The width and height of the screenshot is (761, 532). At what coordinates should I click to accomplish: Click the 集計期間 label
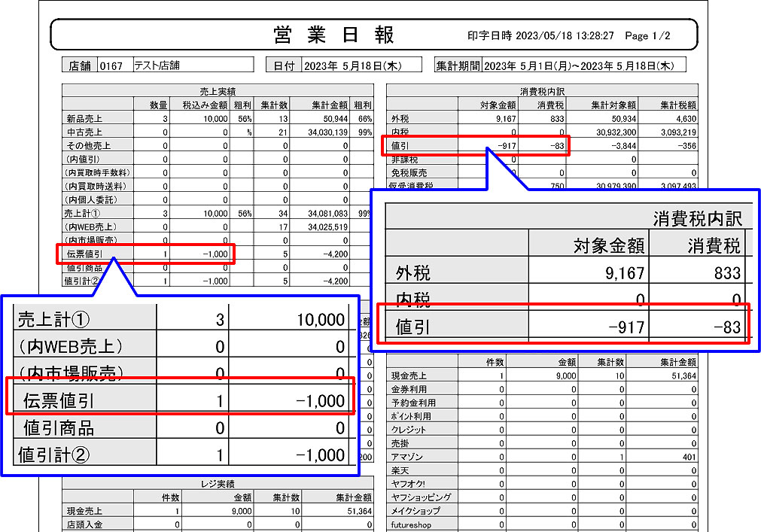point(458,65)
